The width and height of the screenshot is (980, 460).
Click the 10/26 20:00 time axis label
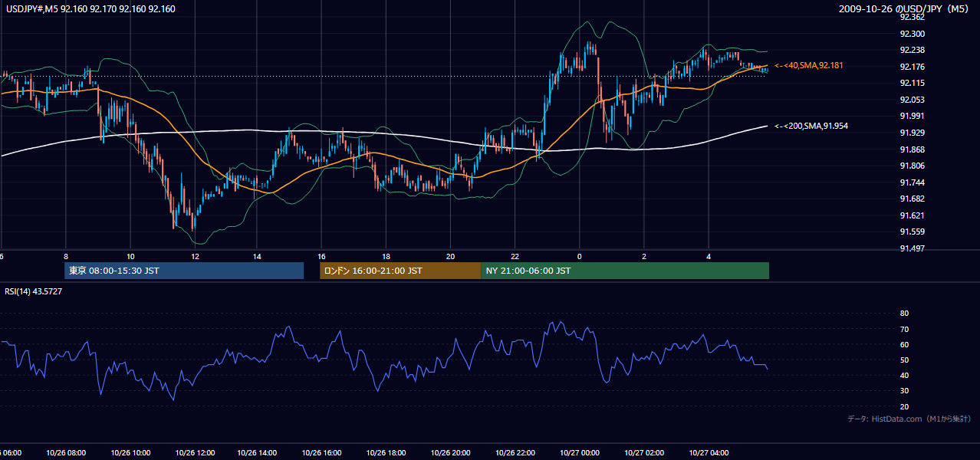(450, 453)
